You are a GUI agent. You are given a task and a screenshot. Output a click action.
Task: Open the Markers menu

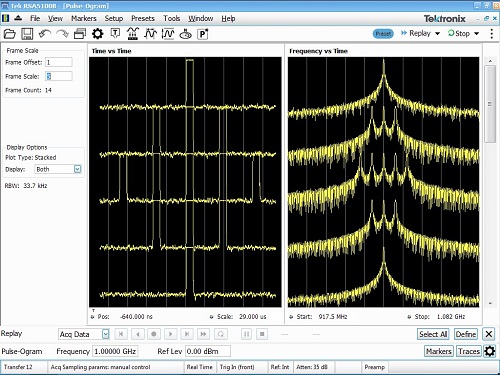click(x=84, y=18)
